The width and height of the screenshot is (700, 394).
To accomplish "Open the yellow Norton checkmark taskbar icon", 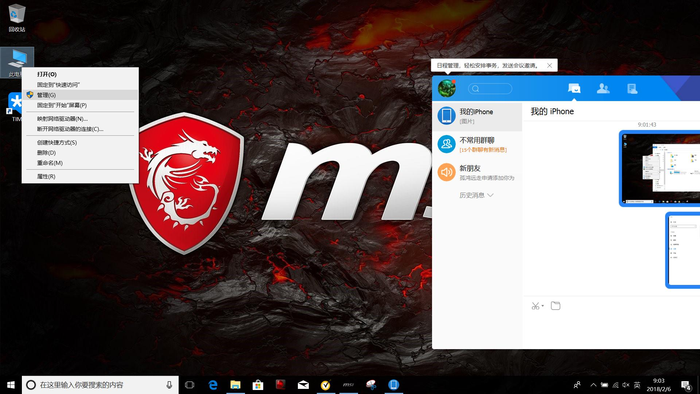I will coord(325,385).
